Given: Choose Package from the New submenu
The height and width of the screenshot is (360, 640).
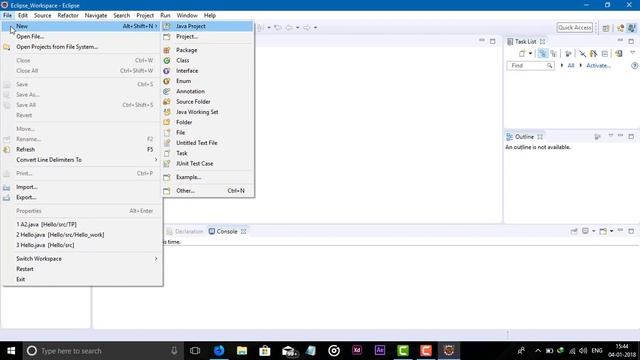Looking at the screenshot, I should tap(208, 50).
